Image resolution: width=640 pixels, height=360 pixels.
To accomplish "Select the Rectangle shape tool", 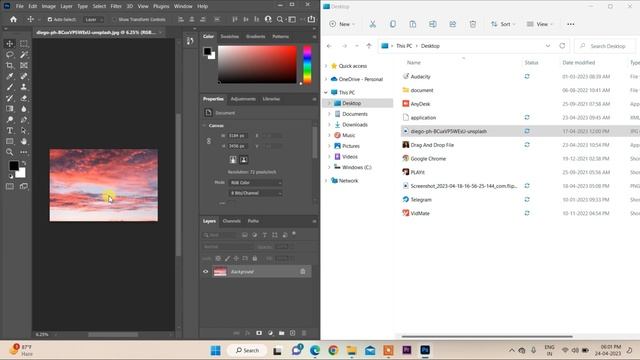I will pyautogui.click(x=10, y=141).
